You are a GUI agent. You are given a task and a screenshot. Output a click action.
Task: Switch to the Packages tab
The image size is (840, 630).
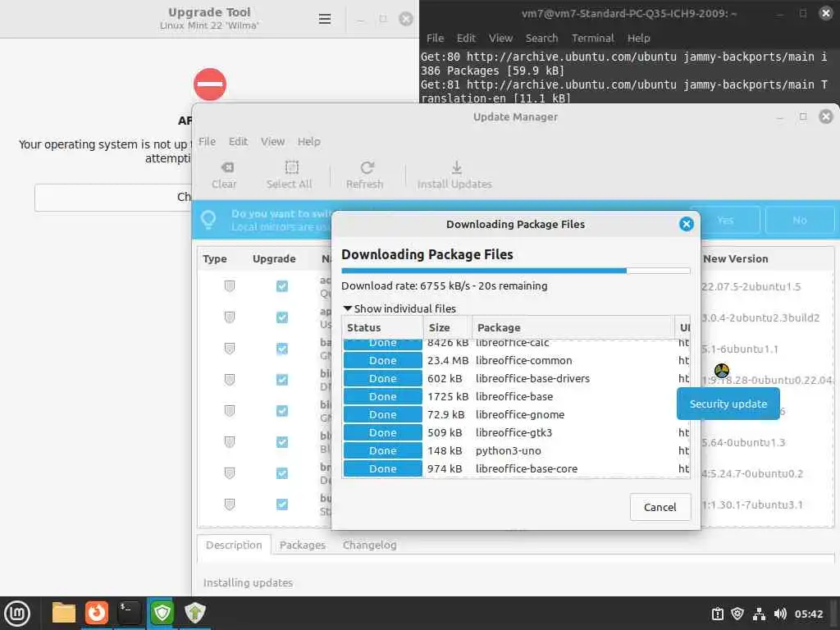pyautogui.click(x=302, y=546)
